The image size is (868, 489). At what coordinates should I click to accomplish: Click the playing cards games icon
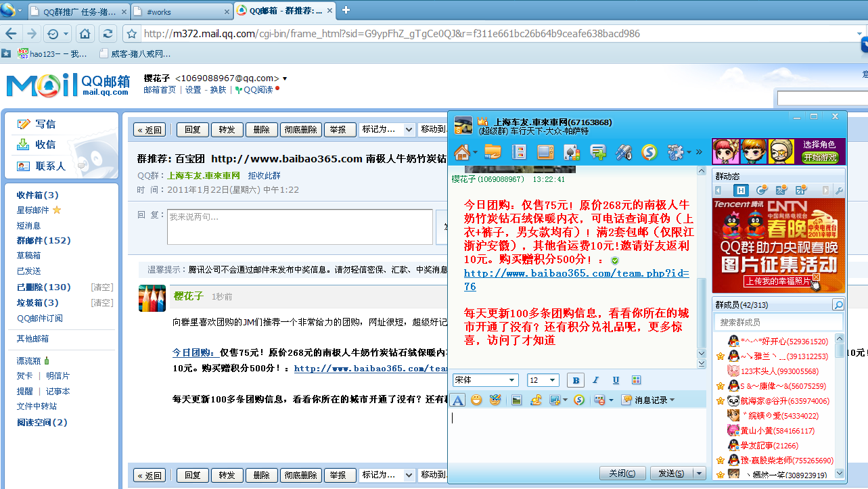click(572, 152)
